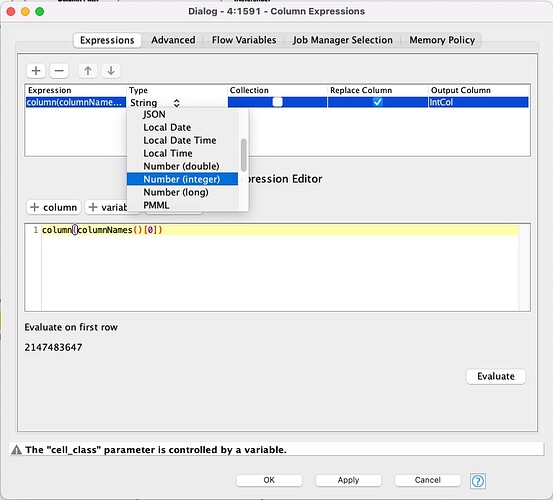This screenshot has width=553, height=500.
Task: Select the column(columnName... expression cell
Action: [75, 102]
